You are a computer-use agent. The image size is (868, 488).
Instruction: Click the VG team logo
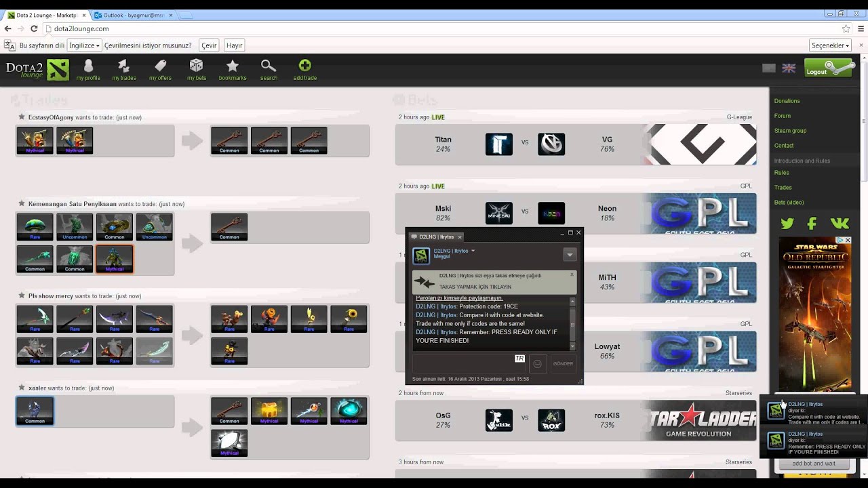click(551, 144)
